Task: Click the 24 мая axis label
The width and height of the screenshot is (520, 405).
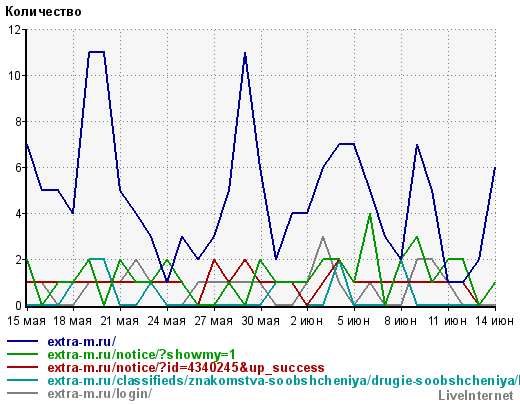Action: tap(166, 321)
